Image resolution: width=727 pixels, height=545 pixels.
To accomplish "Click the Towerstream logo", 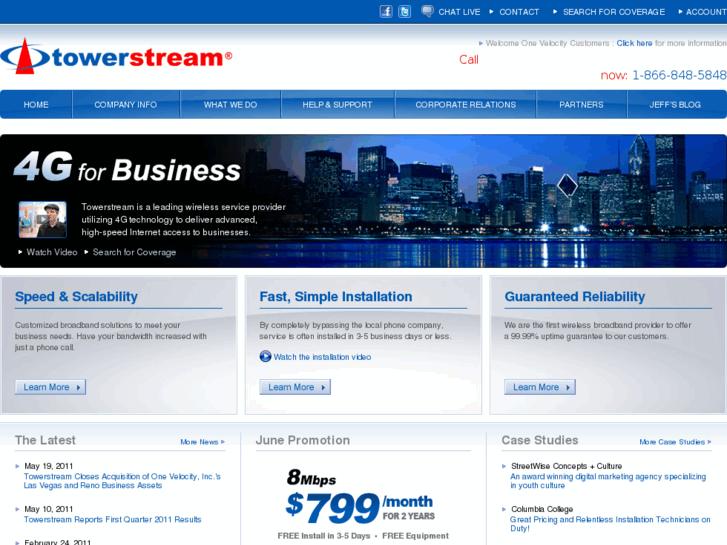I will pos(116,57).
